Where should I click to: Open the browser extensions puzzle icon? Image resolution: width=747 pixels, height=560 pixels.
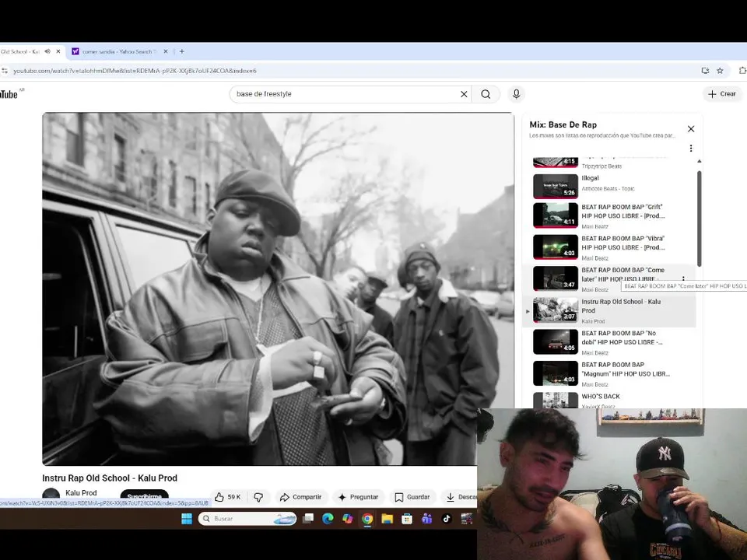(742, 71)
